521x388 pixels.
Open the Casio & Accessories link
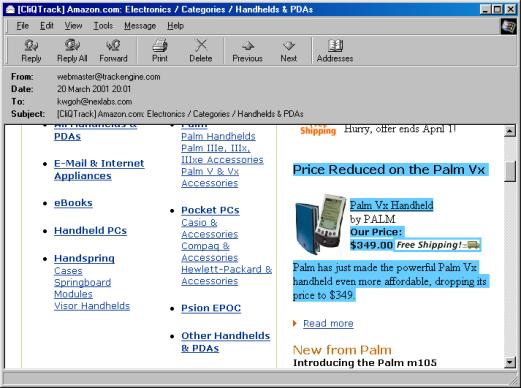210,228
